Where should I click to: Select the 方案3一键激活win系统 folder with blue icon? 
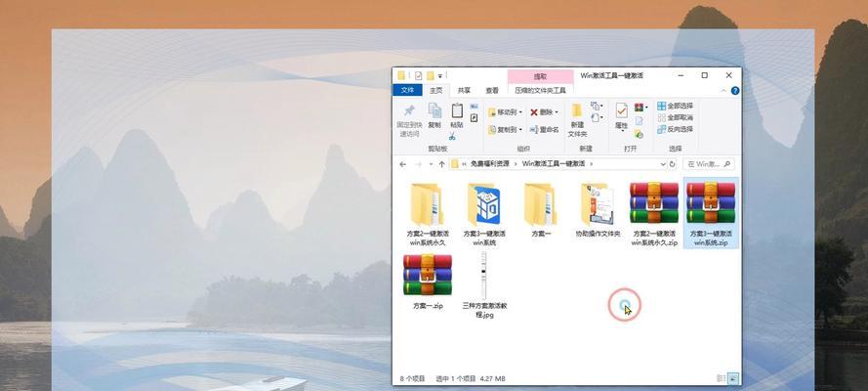pyautogui.click(x=484, y=214)
